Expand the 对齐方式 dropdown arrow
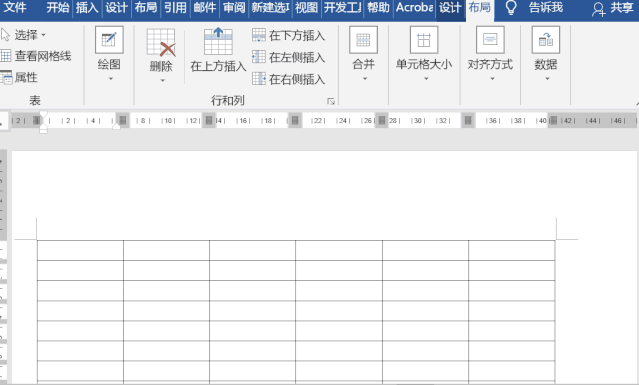The height and width of the screenshot is (385, 639). [x=492, y=79]
